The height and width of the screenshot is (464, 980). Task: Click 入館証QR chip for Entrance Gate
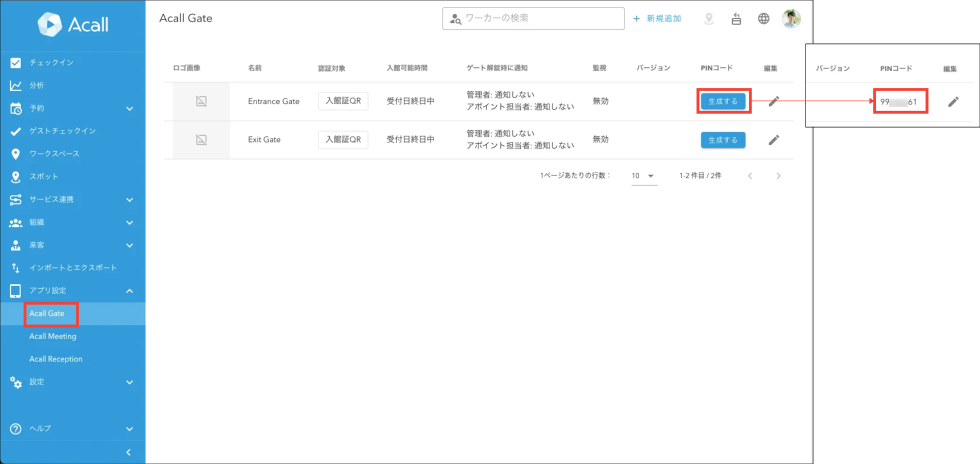[343, 101]
